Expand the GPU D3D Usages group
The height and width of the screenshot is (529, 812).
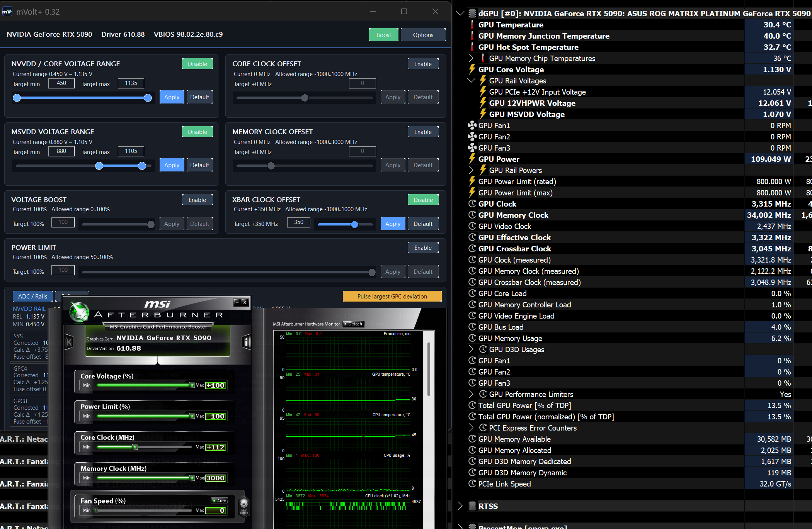tap(471, 349)
